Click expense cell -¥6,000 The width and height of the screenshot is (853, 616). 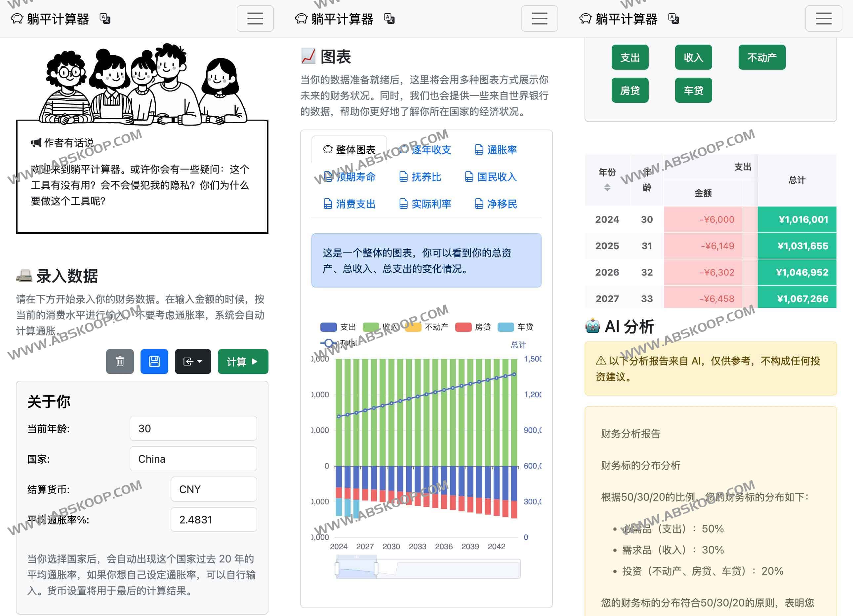(703, 219)
